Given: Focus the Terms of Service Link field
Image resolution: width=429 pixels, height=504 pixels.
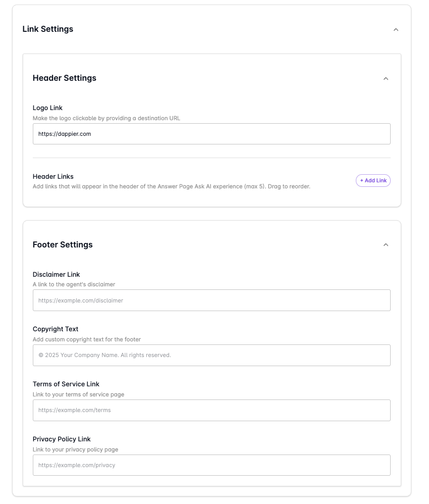Looking at the screenshot, I should coord(211,410).
